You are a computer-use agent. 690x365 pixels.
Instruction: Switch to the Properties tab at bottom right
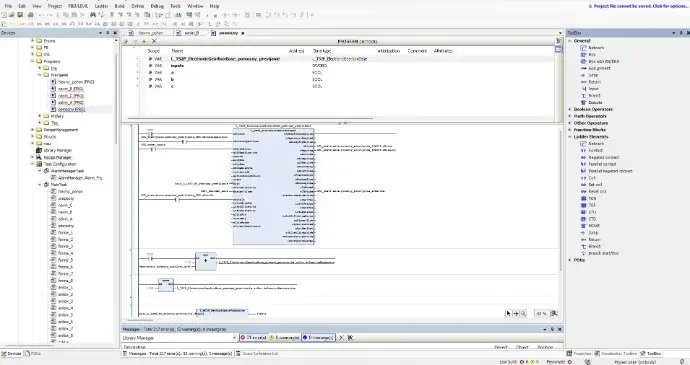(579, 354)
